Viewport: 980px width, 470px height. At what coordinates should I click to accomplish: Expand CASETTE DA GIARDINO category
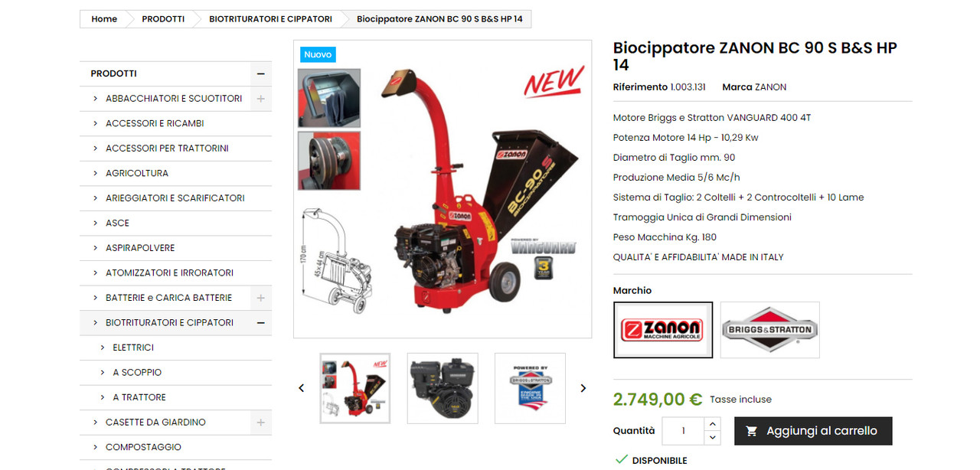260,423
